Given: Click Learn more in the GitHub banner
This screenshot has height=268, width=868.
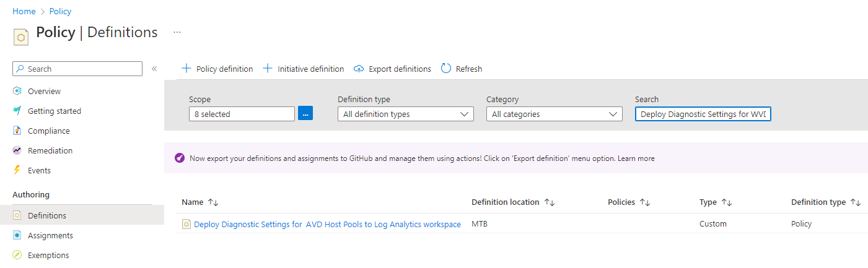Looking at the screenshot, I should coord(636,158).
